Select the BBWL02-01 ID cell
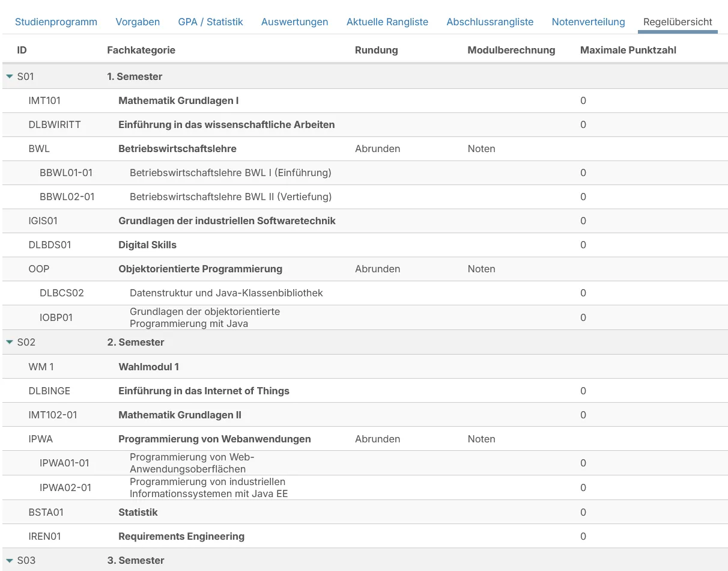The image size is (728, 571). pyautogui.click(x=67, y=197)
